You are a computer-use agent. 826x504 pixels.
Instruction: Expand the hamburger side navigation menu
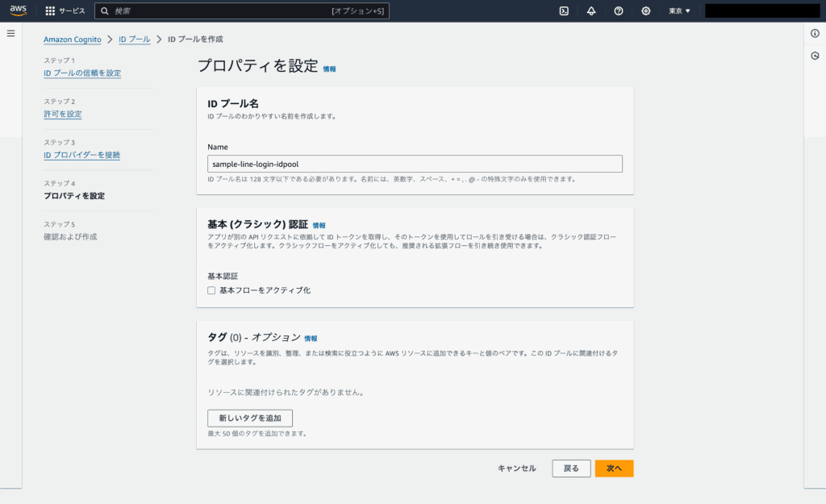tap(10, 33)
